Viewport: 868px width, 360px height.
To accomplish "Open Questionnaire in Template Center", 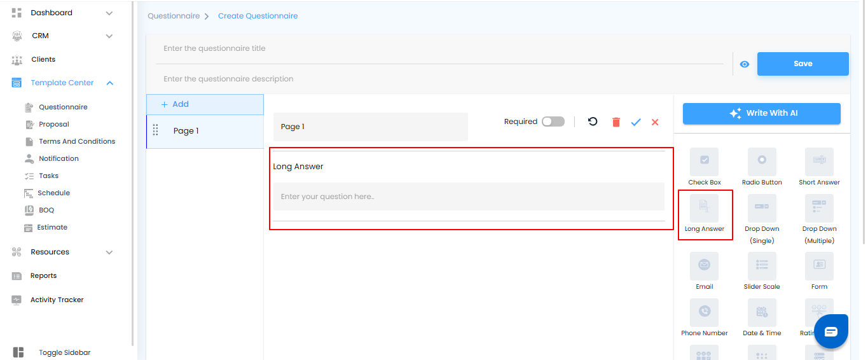I will 63,107.
